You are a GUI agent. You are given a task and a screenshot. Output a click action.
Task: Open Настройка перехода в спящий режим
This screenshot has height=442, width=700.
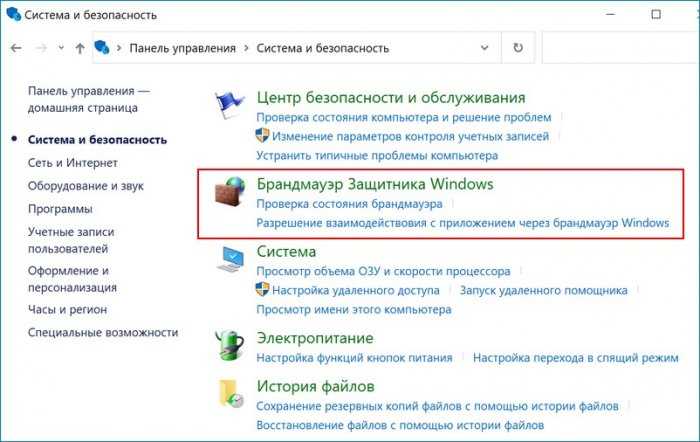[575, 358]
